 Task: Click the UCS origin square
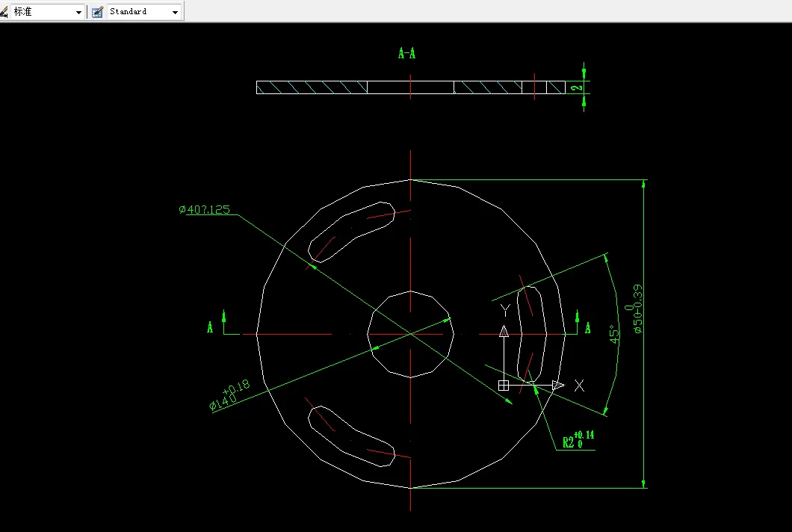(503, 386)
